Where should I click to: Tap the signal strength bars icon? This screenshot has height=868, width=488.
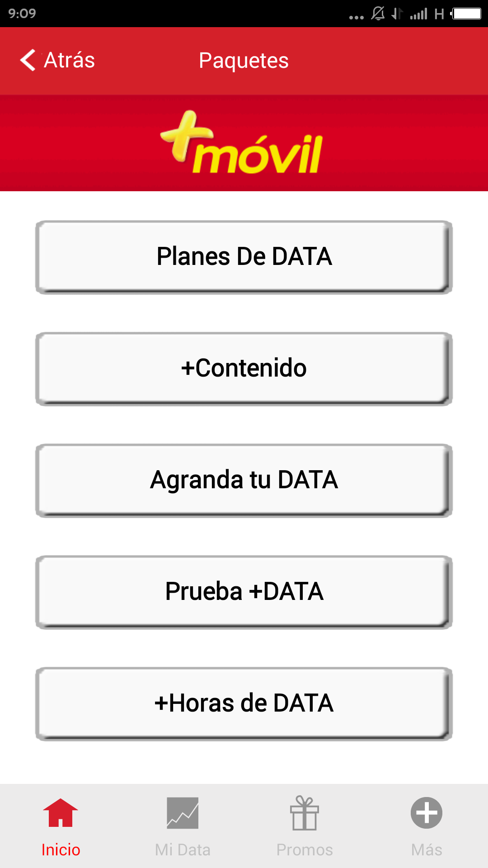419,14
